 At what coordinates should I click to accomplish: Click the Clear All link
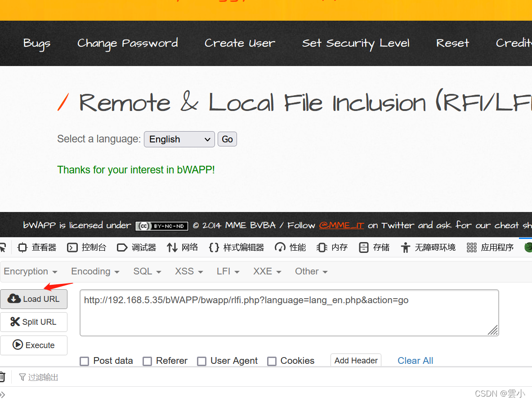coord(415,361)
